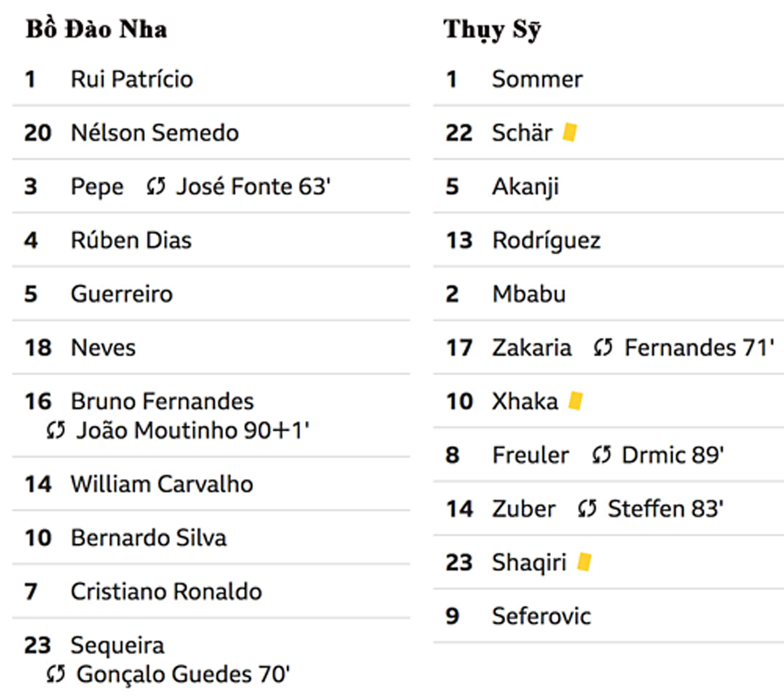784x699 pixels.
Task: Click the substitution icon before Gonçalo Guedes
Action: [56, 674]
